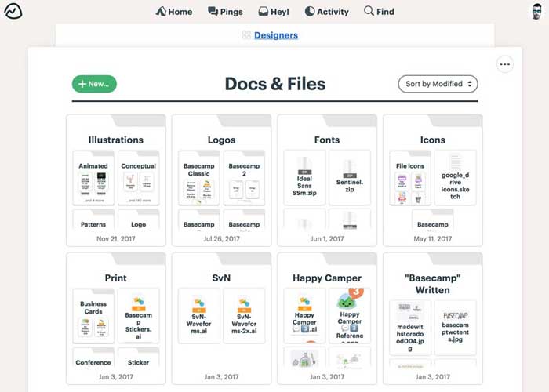Open the three-dot options menu

point(505,64)
